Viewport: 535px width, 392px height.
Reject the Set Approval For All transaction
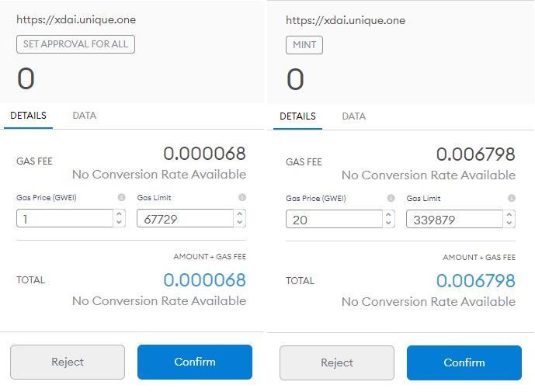pyautogui.click(x=68, y=362)
